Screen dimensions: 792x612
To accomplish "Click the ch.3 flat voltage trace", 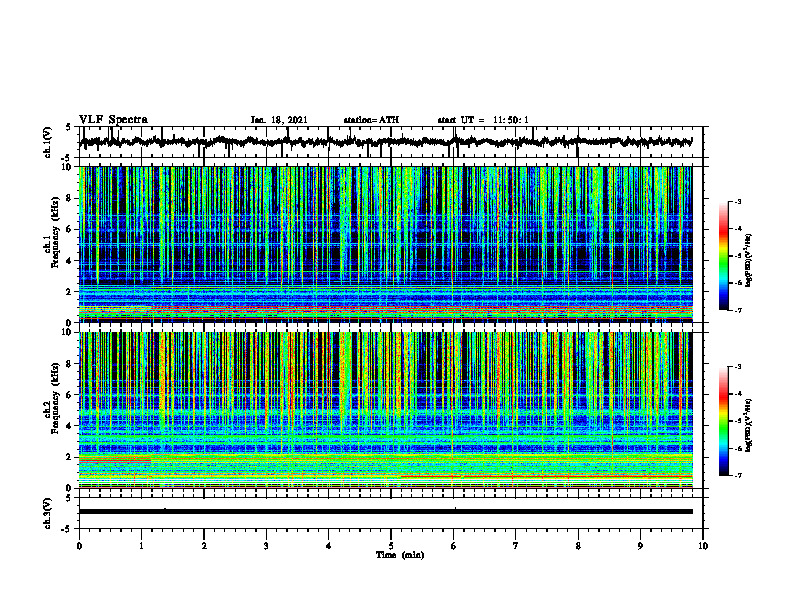I will tap(385, 512).
